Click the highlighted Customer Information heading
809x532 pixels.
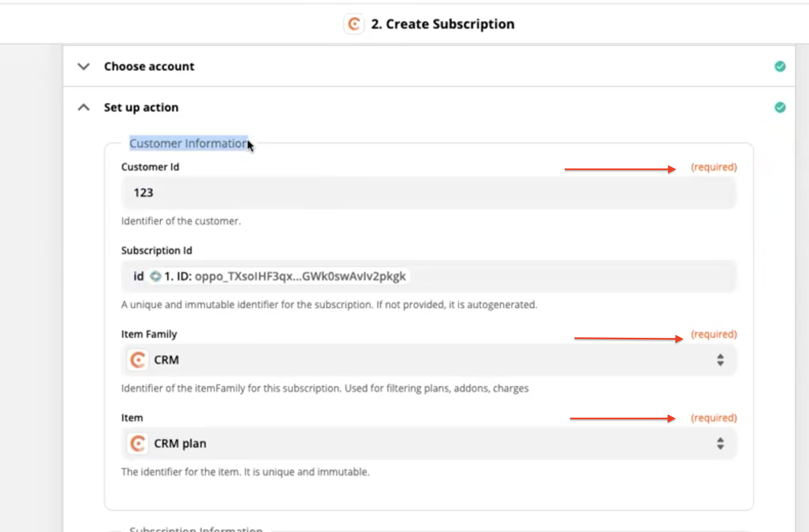pos(188,143)
